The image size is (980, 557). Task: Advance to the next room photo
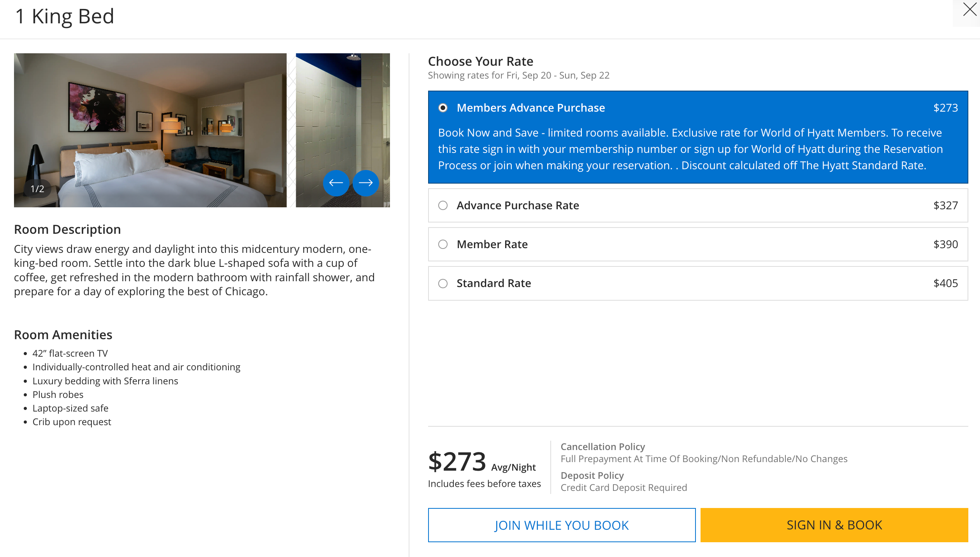click(x=366, y=183)
